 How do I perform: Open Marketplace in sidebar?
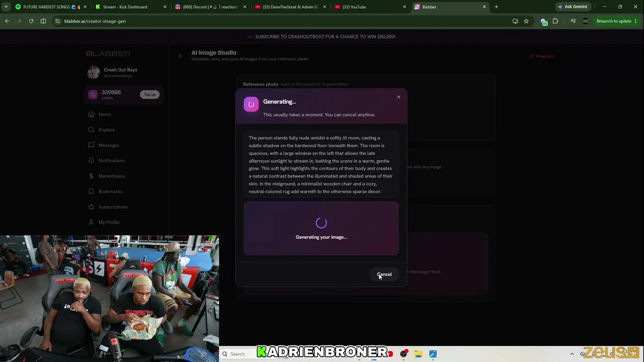pos(112,176)
